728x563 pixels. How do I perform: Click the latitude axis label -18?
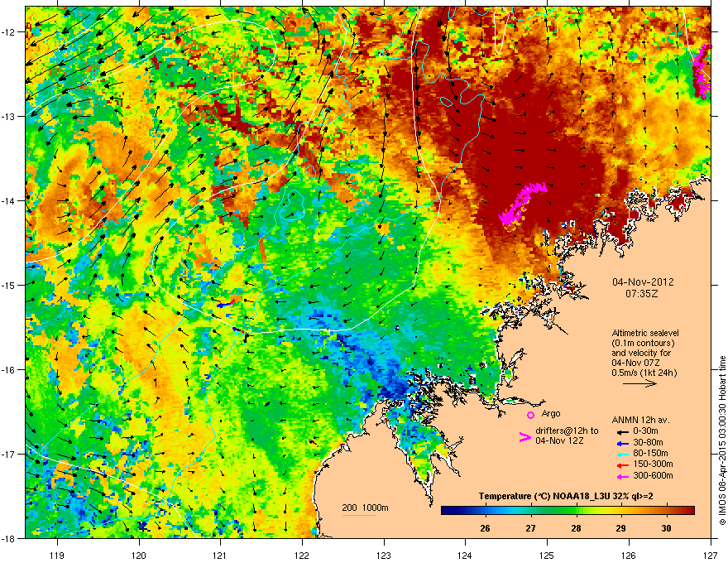8,538
